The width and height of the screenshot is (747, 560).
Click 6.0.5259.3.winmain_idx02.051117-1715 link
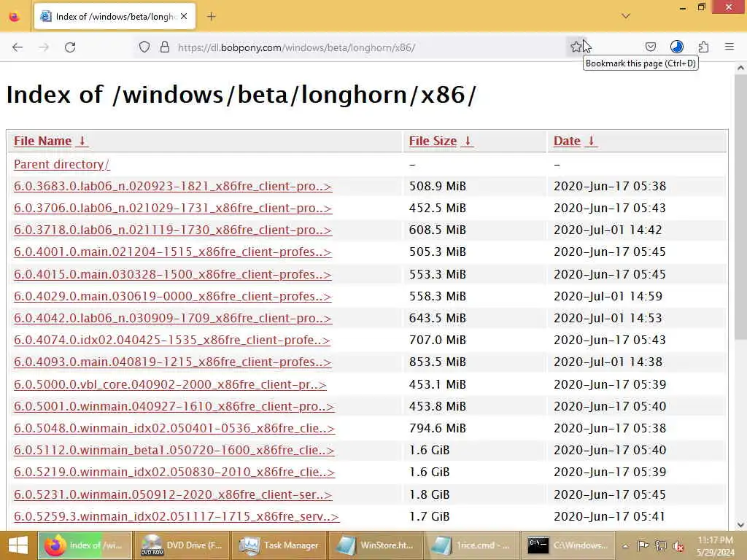(x=177, y=516)
